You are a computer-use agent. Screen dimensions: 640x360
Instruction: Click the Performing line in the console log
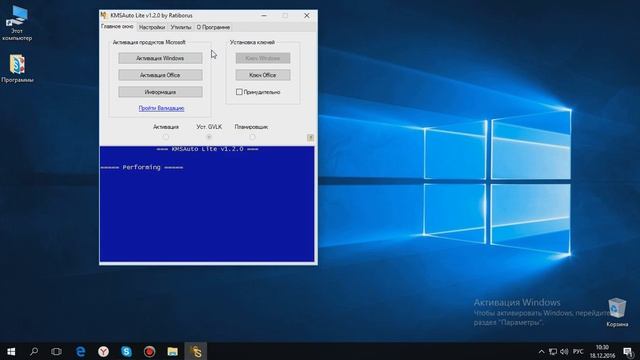point(142,167)
